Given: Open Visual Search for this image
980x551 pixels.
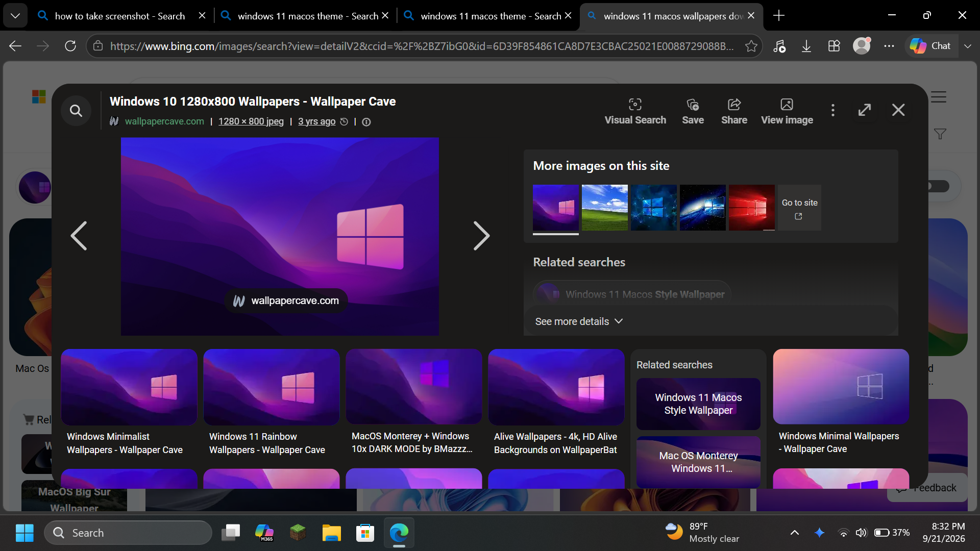Looking at the screenshot, I should point(635,111).
